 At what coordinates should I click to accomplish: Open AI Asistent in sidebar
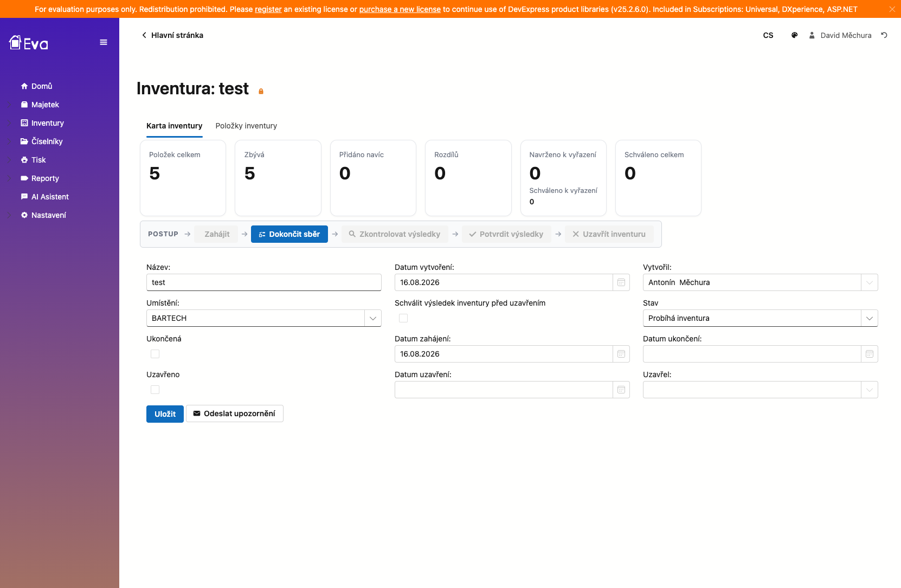coord(50,197)
